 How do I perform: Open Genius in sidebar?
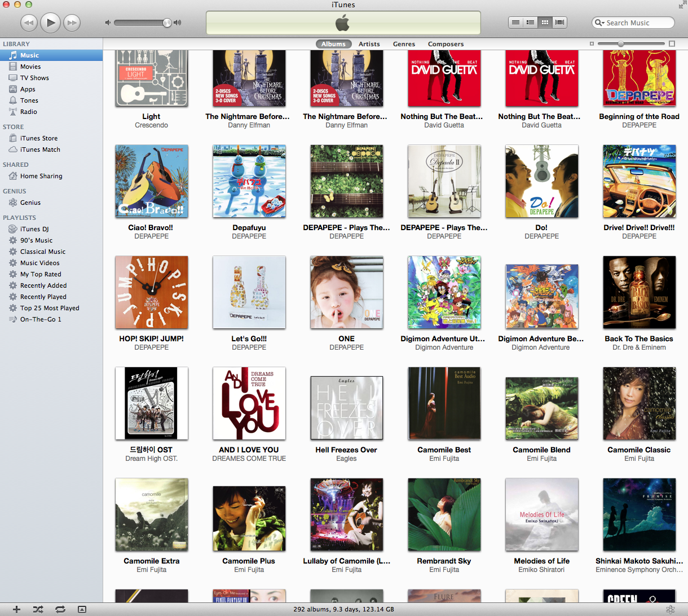coord(51,203)
